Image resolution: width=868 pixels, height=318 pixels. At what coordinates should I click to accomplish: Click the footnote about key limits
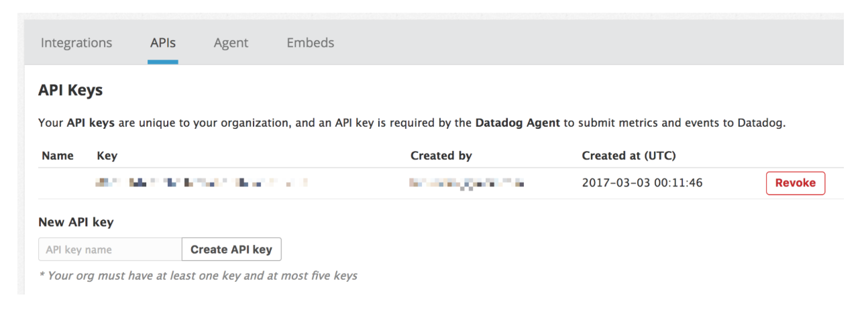click(199, 276)
